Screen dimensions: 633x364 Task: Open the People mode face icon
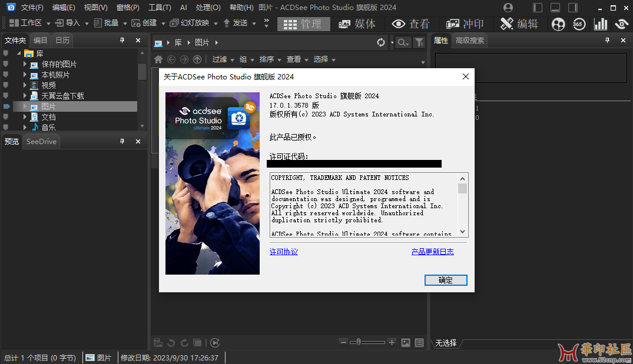click(x=558, y=24)
